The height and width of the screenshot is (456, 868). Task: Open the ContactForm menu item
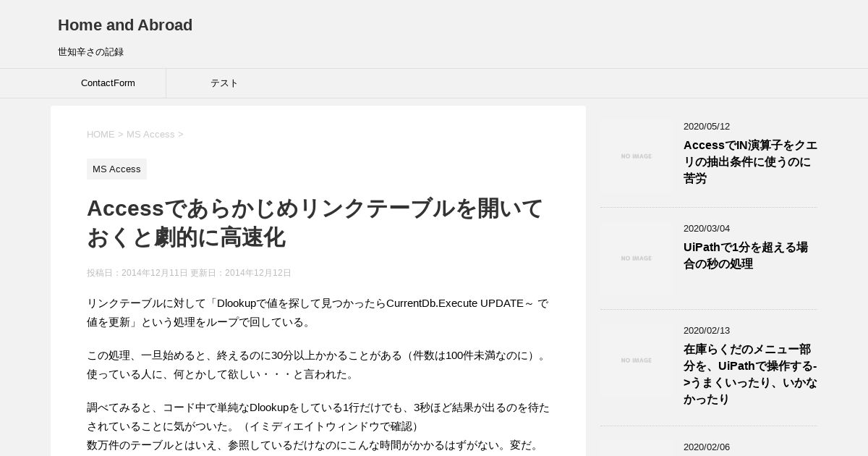108,83
